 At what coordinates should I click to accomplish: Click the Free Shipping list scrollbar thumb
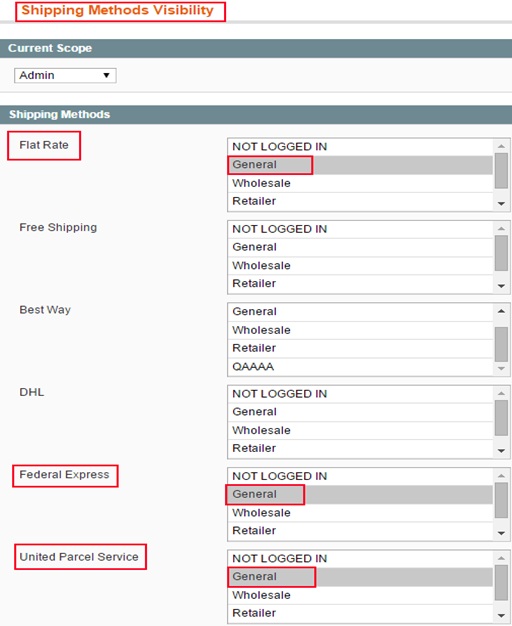click(x=501, y=253)
